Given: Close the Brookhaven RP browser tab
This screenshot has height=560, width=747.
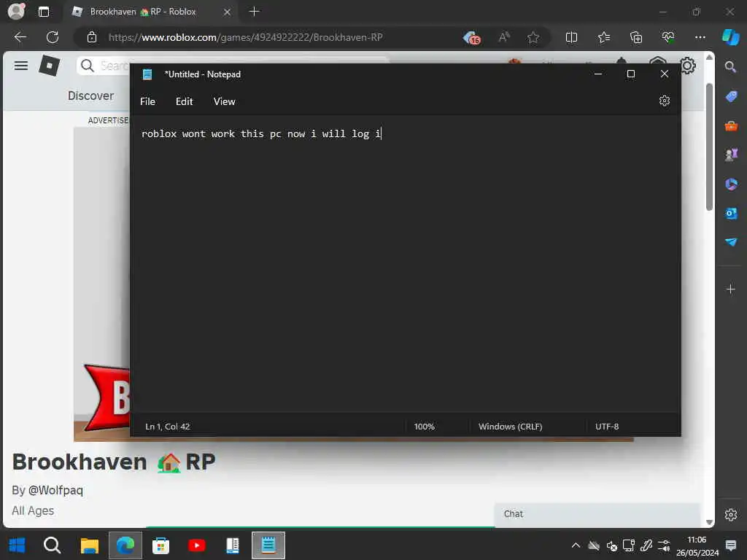Looking at the screenshot, I should pos(228,12).
